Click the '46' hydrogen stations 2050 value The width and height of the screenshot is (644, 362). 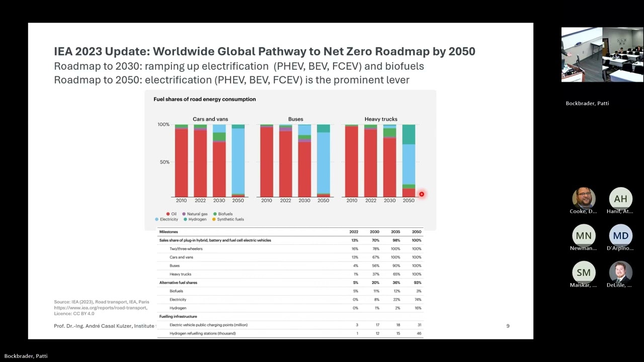point(419,333)
